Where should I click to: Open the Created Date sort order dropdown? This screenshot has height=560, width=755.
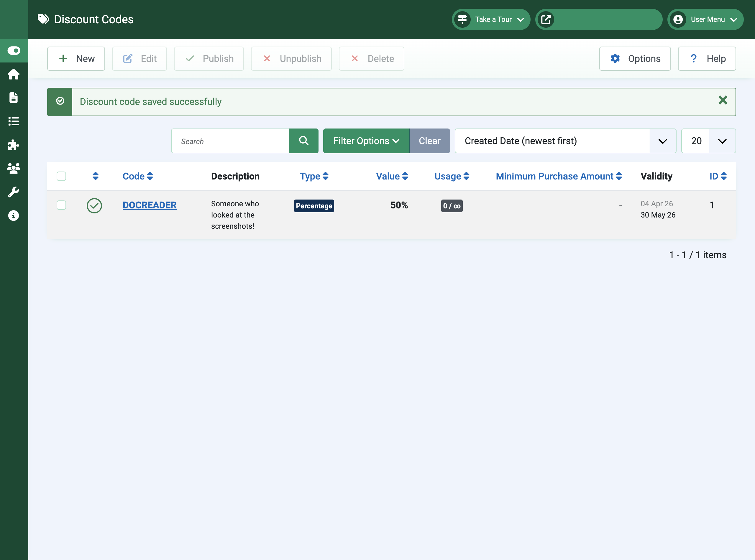click(x=662, y=141)
